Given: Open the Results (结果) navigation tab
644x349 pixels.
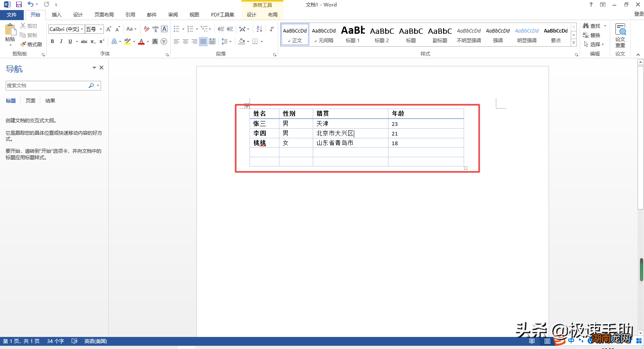Looking at the screenshot, I should (x=50, y=101).
